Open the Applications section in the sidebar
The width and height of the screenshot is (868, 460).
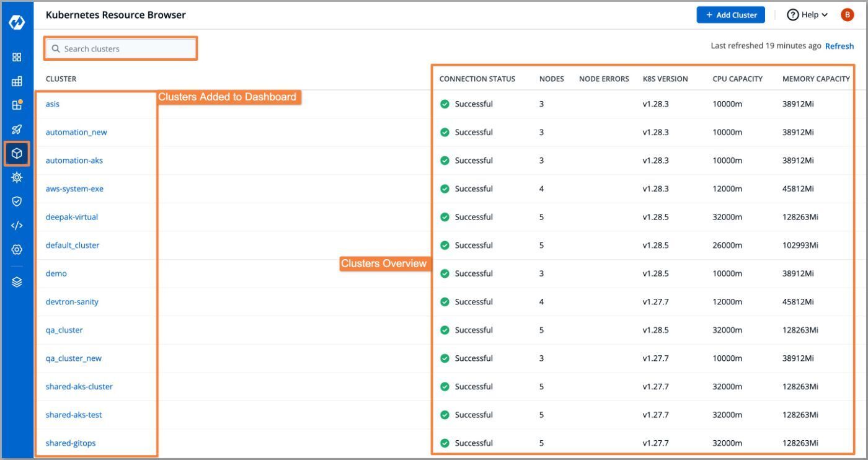point(17,56)
